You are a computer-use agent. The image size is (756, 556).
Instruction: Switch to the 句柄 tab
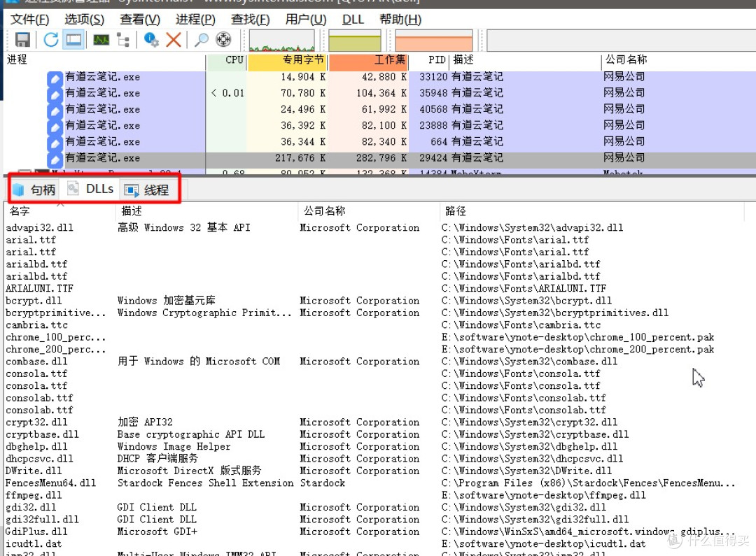(34, 190)
